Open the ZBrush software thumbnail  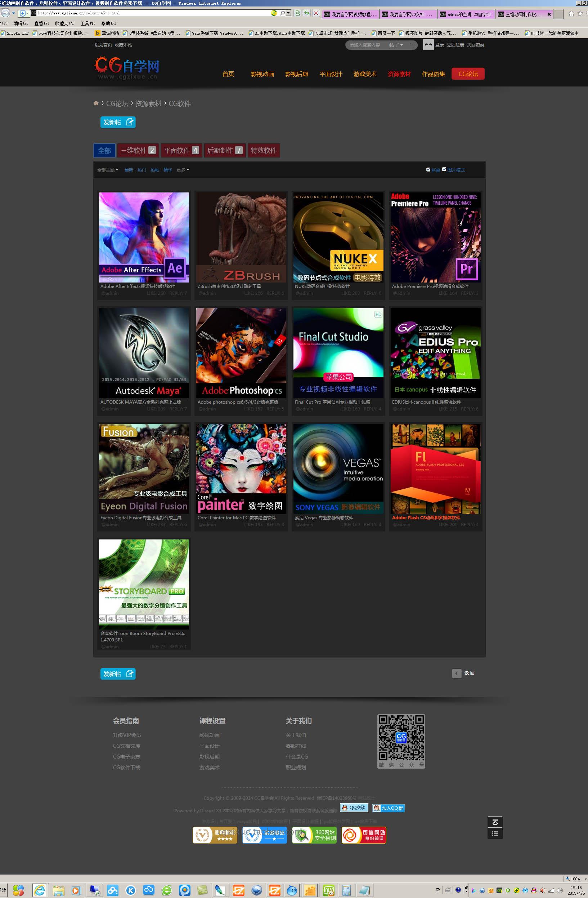point(241,237)
